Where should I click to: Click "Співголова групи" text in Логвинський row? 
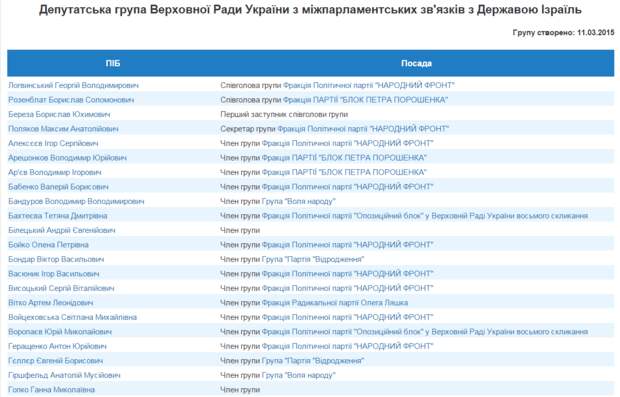click(251, 85)
